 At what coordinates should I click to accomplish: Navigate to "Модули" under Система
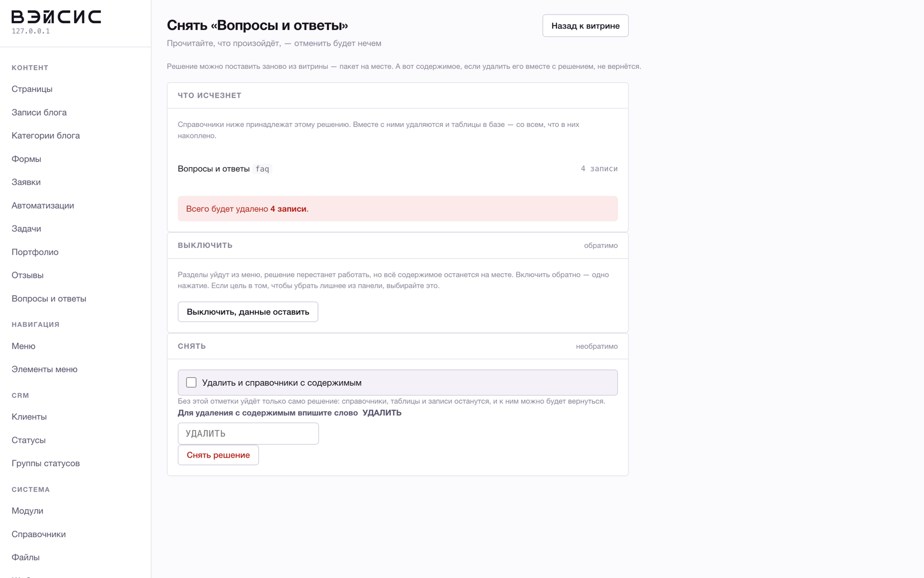point(27,511)
